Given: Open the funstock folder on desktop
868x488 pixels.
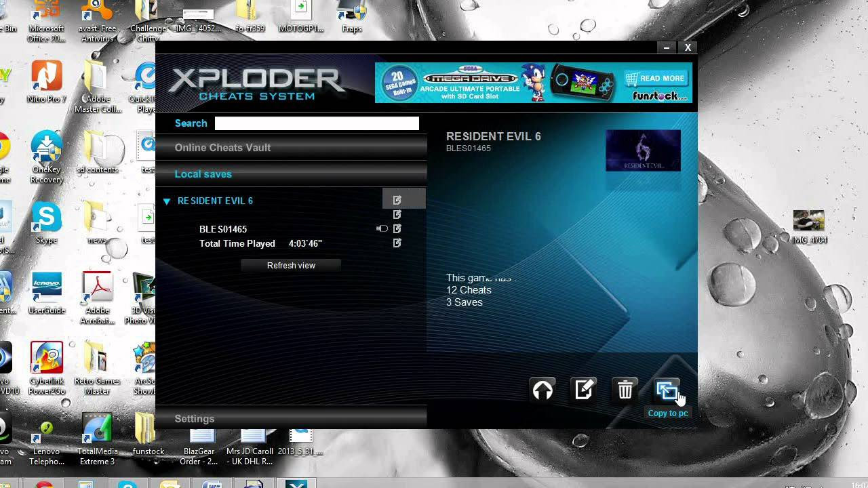Looking at the screenshot, I should (x=148, y=435).
